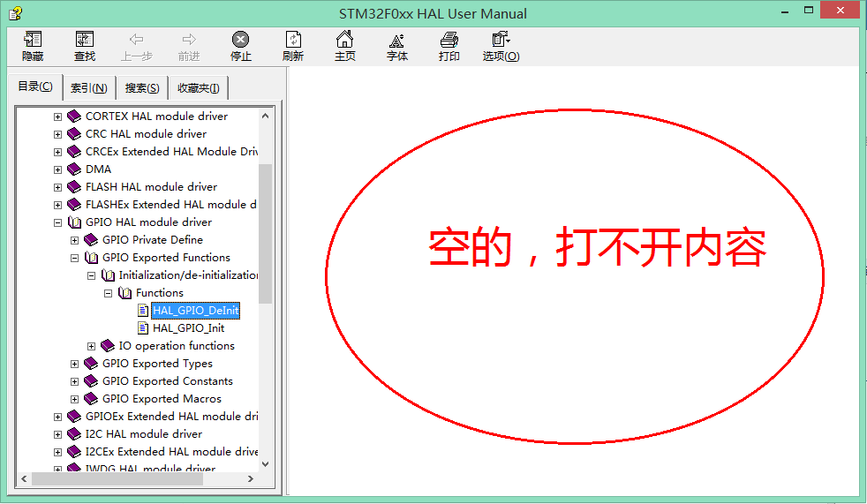This screenshot has height=504, width=867.
Task: Click the book icon of GPIO Private Define
Action: [91, 240]
